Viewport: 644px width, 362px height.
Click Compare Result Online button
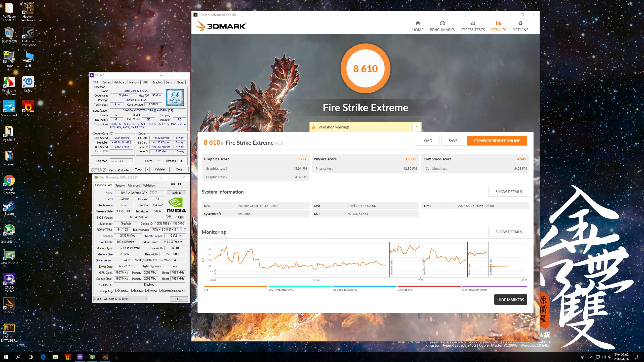[x=497, y=141]
